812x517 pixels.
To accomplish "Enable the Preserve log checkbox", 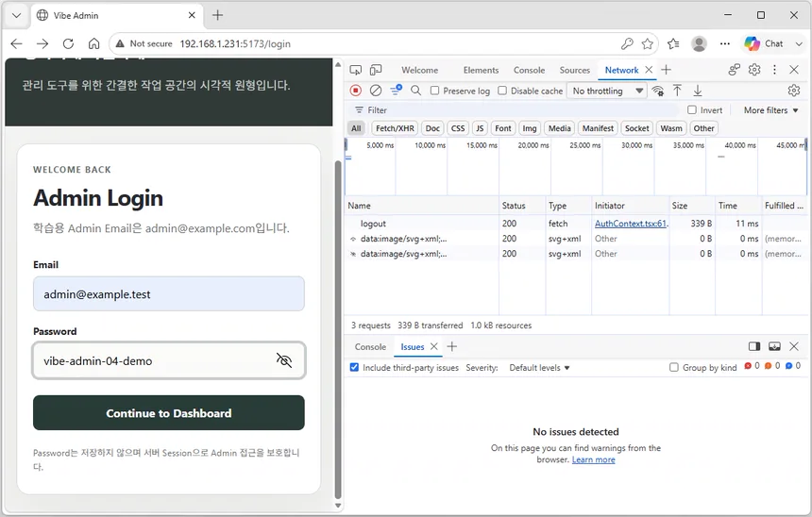I will pyautogui.click(x=435, y=91).
